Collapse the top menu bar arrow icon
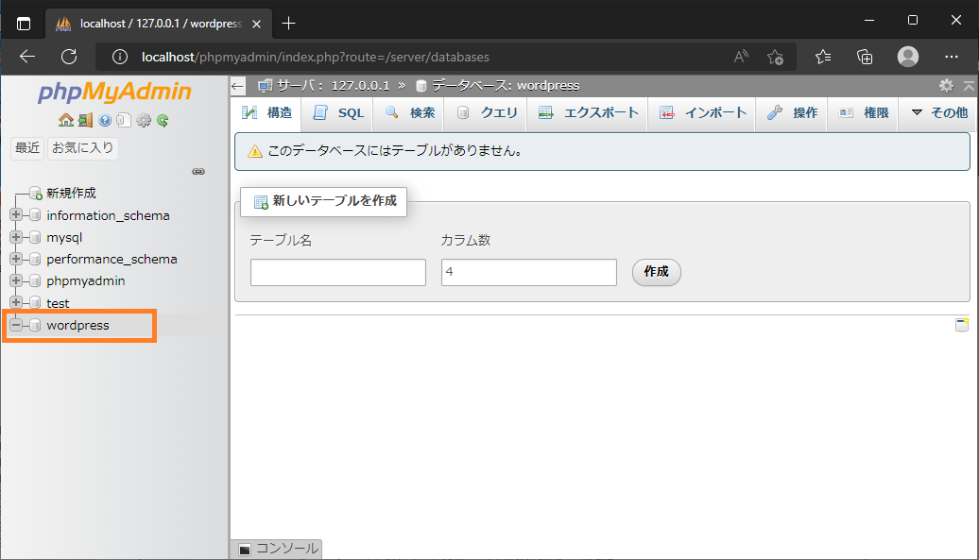 point(969,85)
